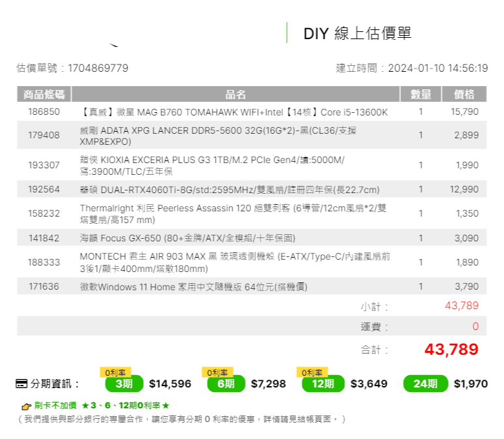Click the price 3,790
Viewport: 504px width, 439px height.
(x=466, y=286)
